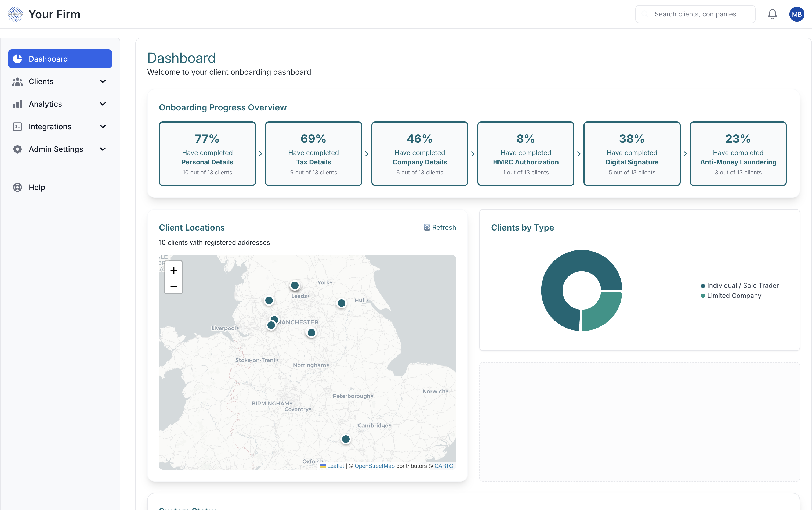Open the Integrations menu item
Screen dimensions: 812x510
tap(50, 127)
